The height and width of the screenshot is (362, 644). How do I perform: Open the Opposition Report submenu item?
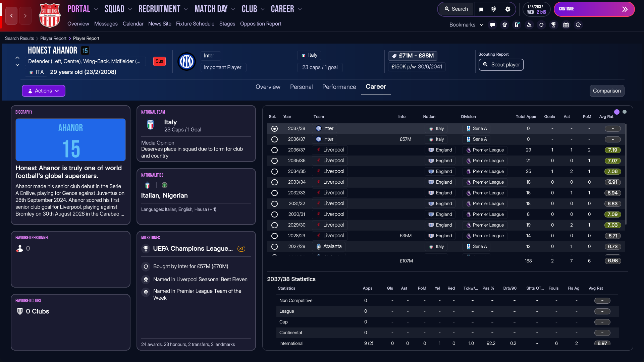point(261,24)
